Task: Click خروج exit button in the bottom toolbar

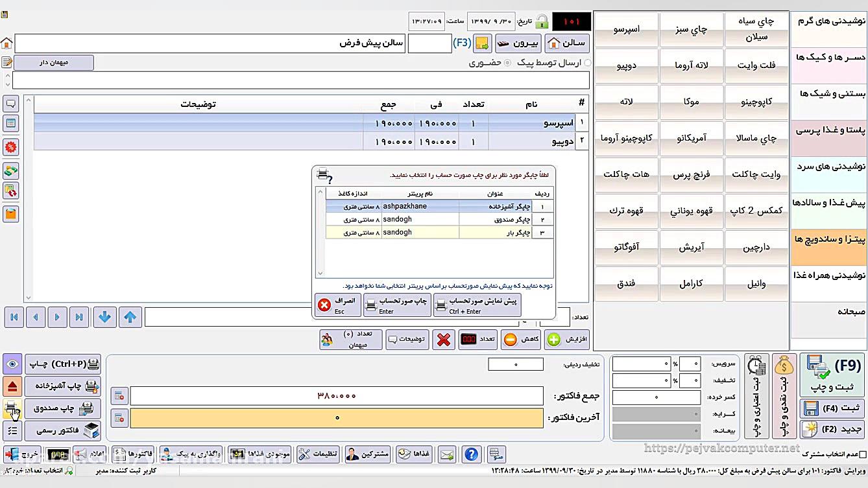Action: (23, 454)
